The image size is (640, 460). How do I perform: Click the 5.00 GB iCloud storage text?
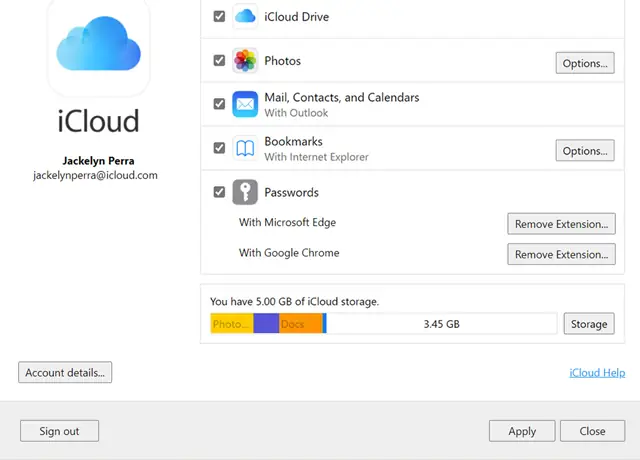(x=294, y=302)
